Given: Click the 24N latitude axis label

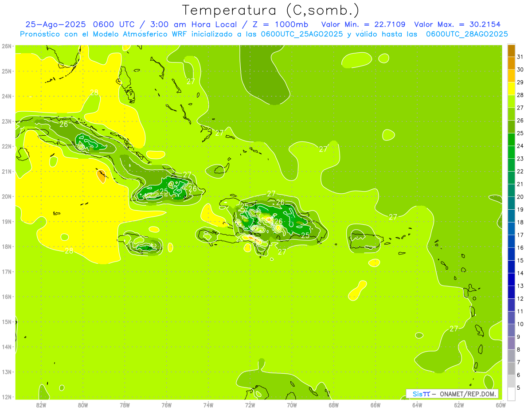Looking at the screenshot, I should (7, 96).
